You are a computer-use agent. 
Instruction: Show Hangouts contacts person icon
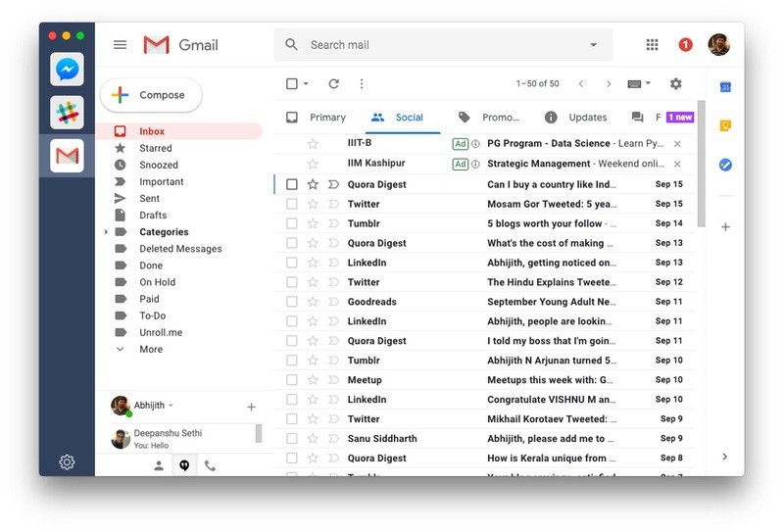(159, 466)
